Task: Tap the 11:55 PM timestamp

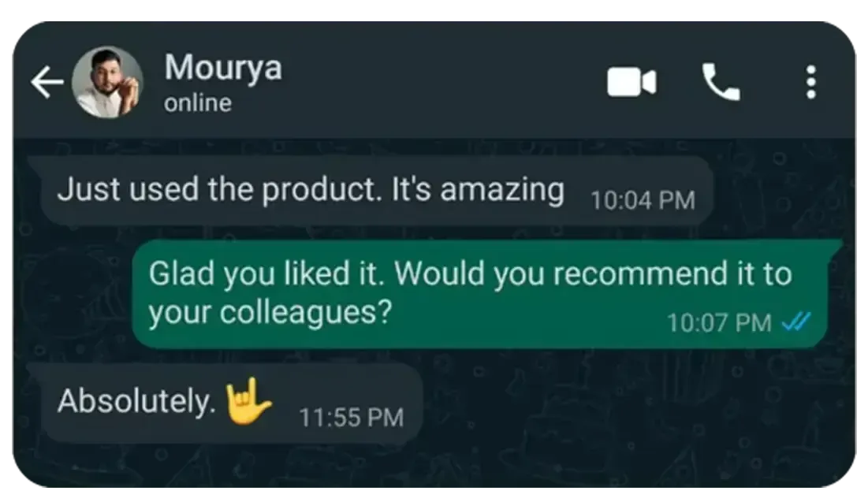Action: (x=352, y=418)
